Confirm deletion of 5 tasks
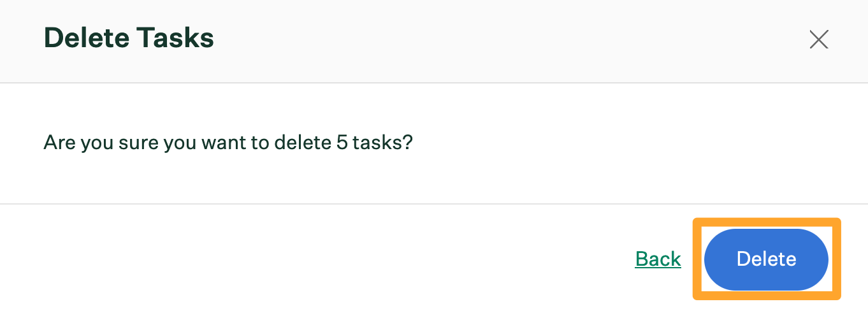 pyautogui.click(x=766, y=259)
